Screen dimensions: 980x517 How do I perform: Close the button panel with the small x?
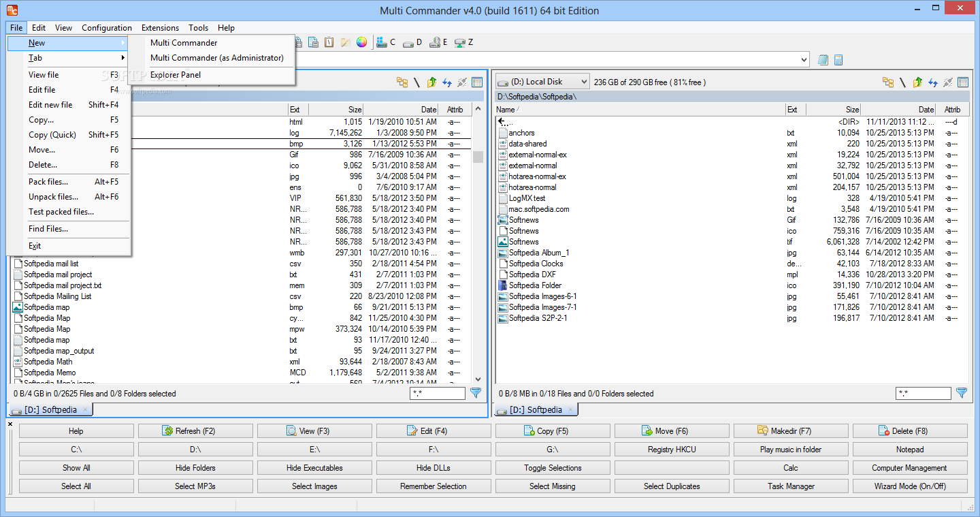[x=10, y=424]
